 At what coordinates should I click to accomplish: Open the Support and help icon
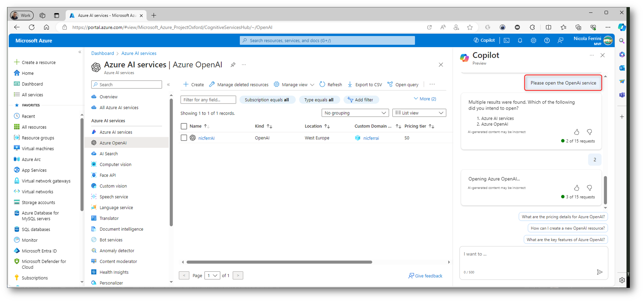point(547,40)
